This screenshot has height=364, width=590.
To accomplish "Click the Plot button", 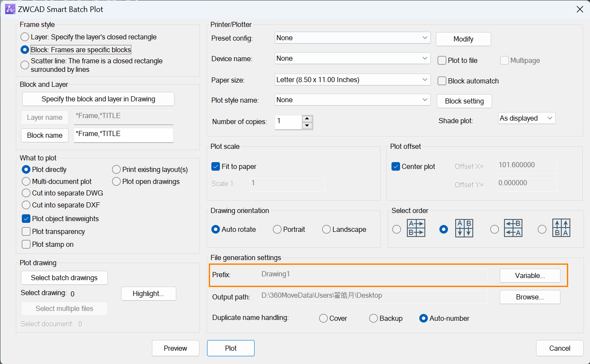I will click(231, 348).
